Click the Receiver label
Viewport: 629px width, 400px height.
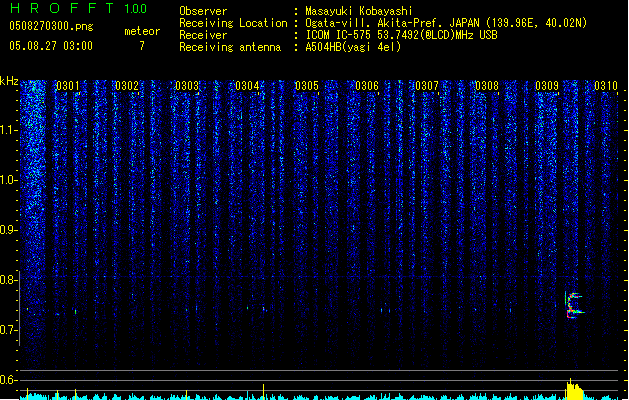[203, 35]
